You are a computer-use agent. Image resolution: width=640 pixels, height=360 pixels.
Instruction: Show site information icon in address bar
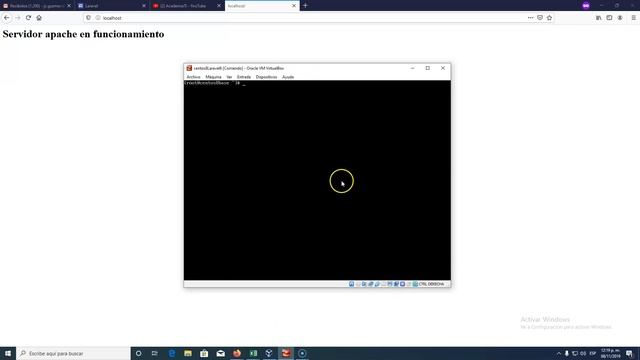[98, 18]
